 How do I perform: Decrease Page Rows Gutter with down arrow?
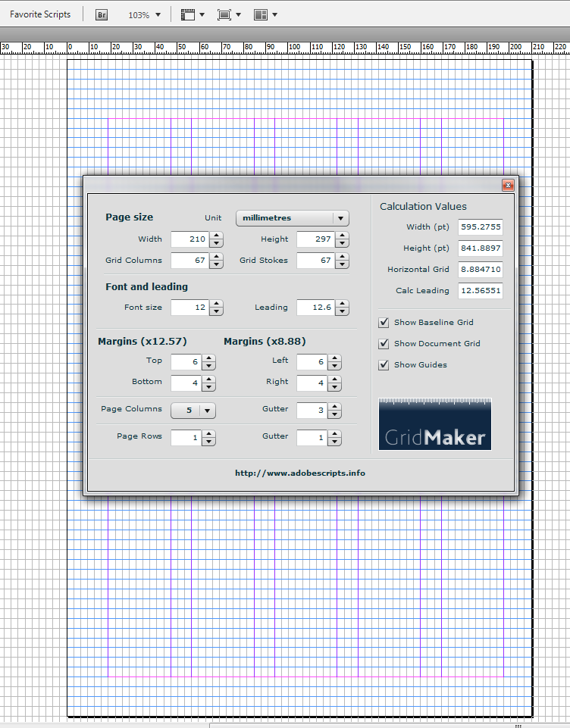point(334,442)
